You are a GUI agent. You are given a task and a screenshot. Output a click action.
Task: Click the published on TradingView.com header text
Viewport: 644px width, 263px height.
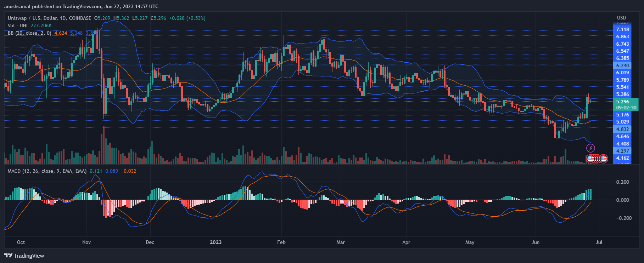click(x=81, y=6)
